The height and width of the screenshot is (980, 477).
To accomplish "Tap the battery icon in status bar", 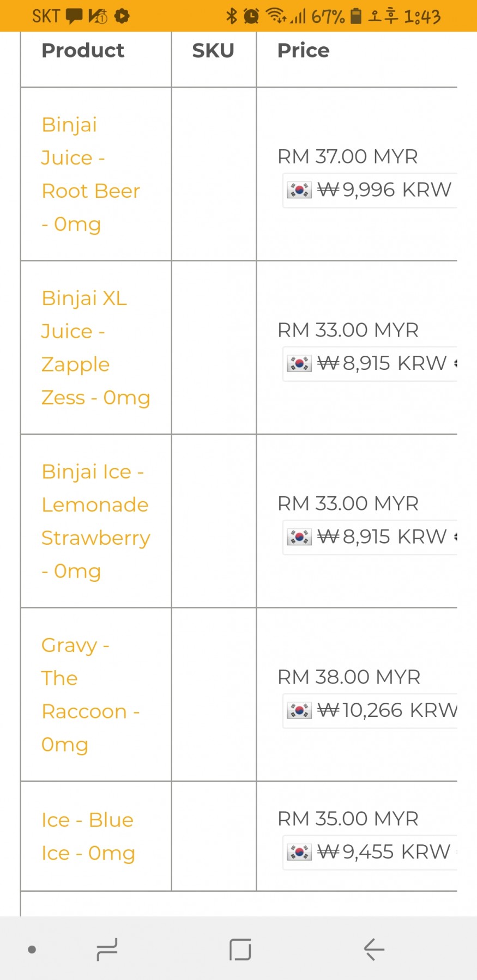I will pos(355,16).
